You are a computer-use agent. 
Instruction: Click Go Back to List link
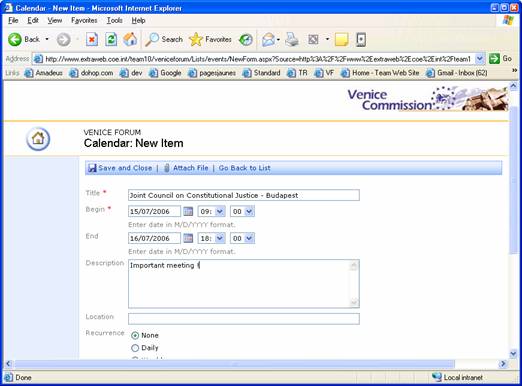pyautogui.click(x=244, y=168)
